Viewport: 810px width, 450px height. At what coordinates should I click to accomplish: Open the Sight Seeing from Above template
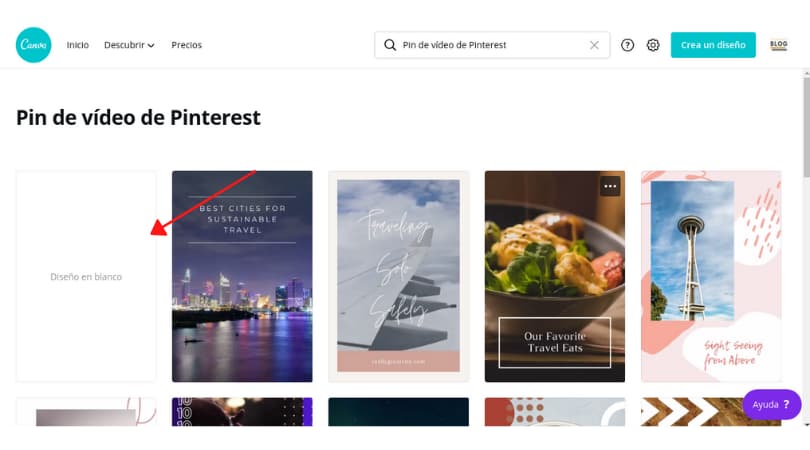pyautogui.click(x=711, y=276)
